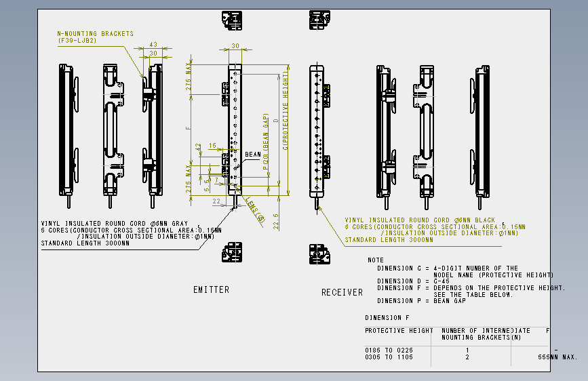Click the LENS diameter annotation
Viewport: 588px width, 381px height.
click(255, 209)
